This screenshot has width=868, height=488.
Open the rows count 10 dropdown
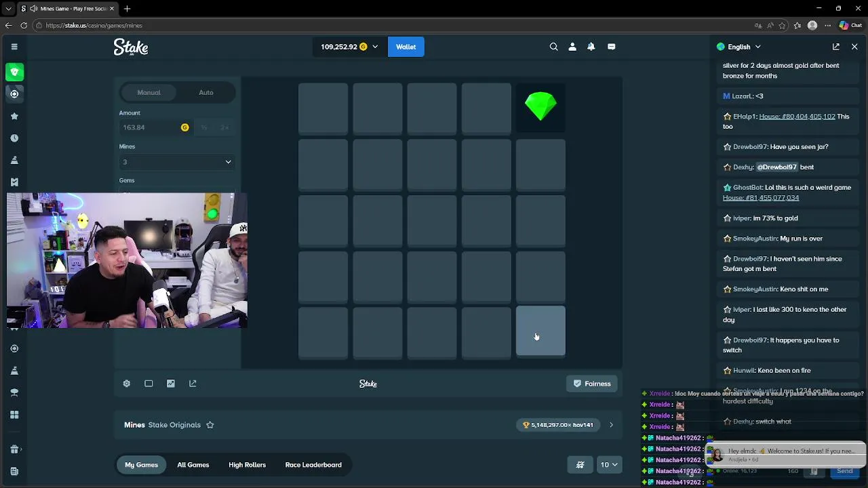click(x=609, y=465)
